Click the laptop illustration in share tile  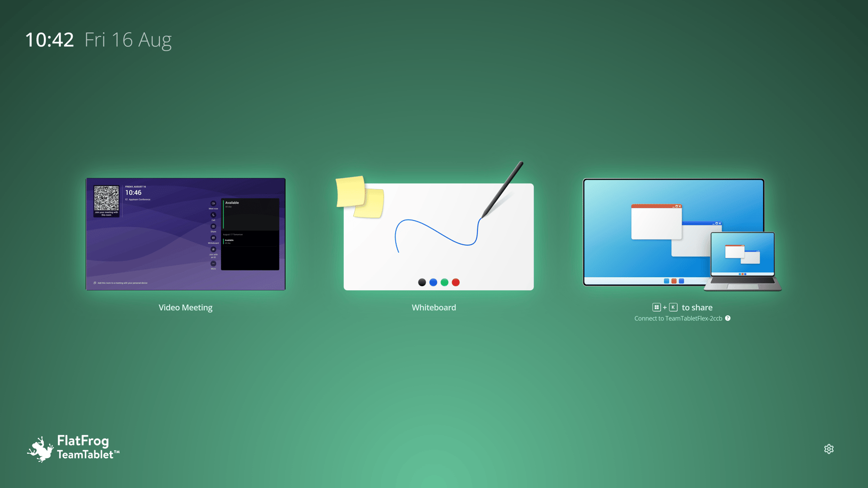[x=742, y=261]
